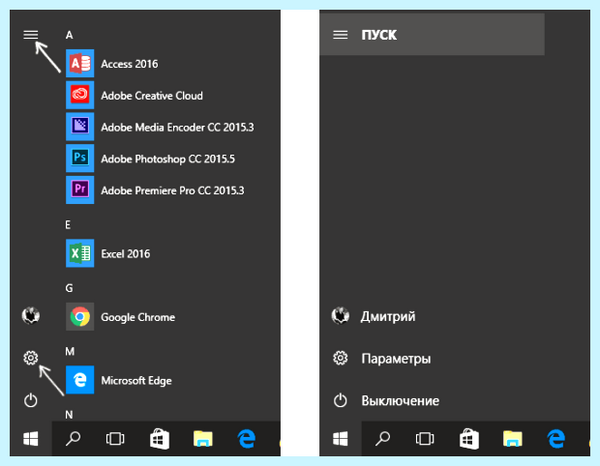Open Task View in left taskbar
This screenshot has height=466, width=600.
pyautogui.click(x=115, y=438)
